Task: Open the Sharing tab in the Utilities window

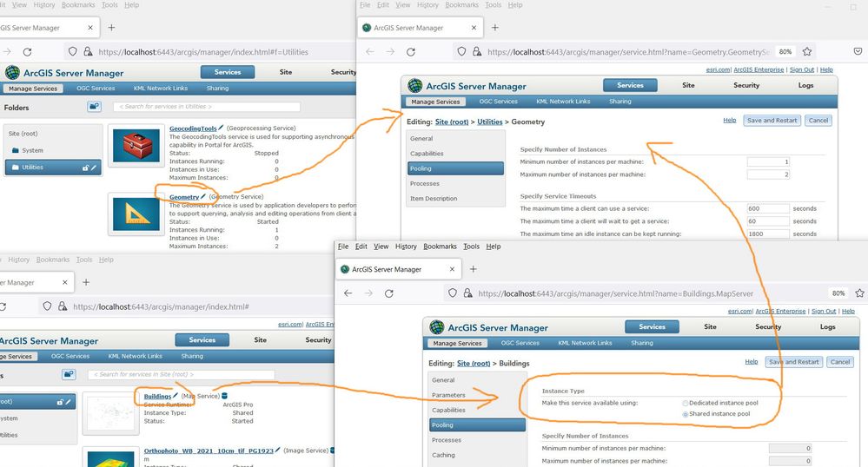Action: pos(217,89)
